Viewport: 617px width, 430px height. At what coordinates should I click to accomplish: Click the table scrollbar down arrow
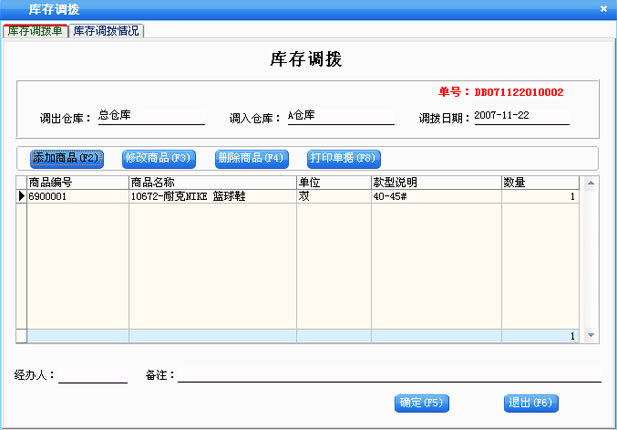coord(590,335)
